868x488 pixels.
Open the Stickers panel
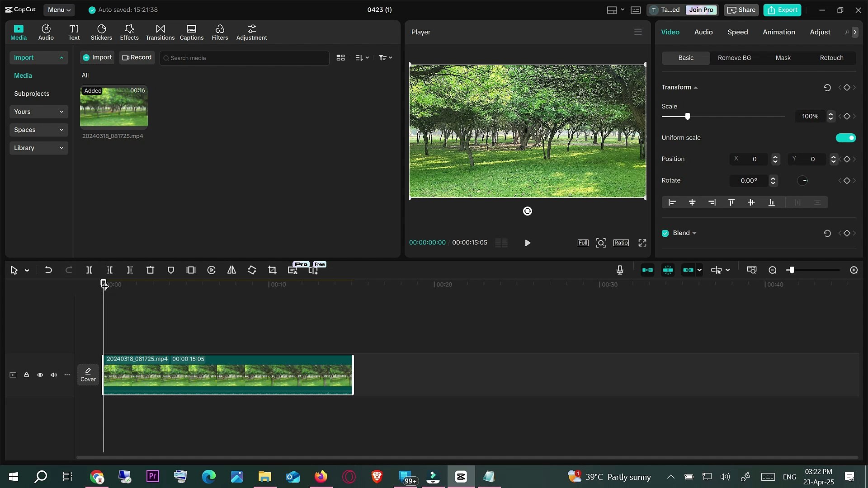(101, 32)
